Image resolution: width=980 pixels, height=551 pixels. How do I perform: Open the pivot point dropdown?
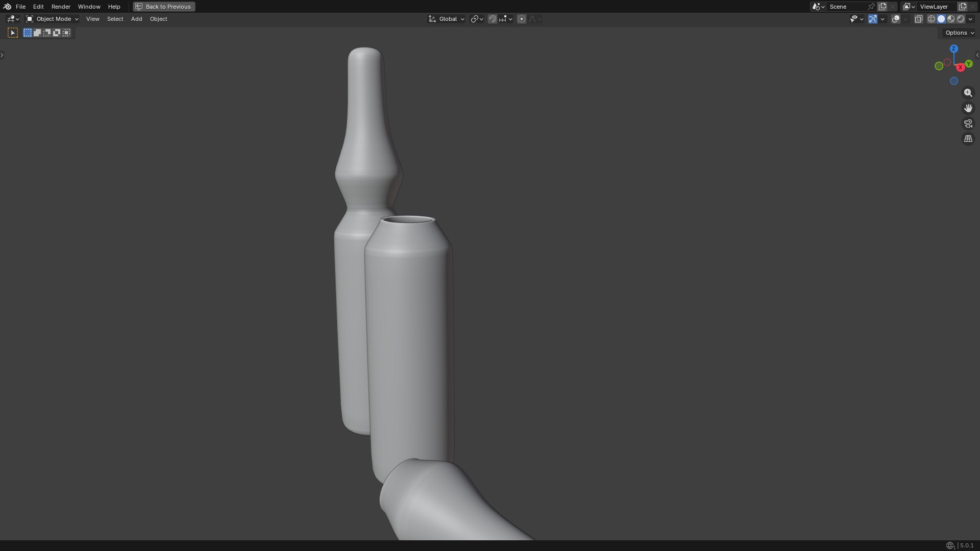coord(477,19)
